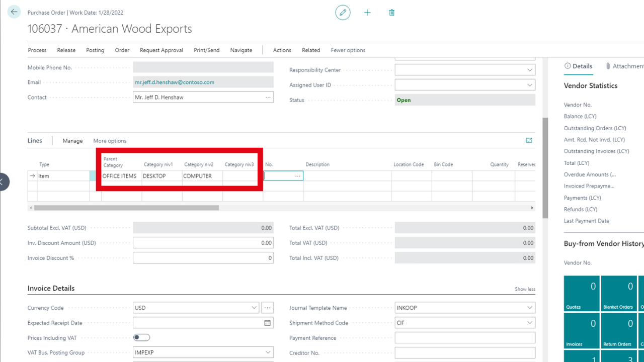The height and width of the screenshot is (362, 644).
Task: Open the Posting menu
Action: [x=95, y=50]
